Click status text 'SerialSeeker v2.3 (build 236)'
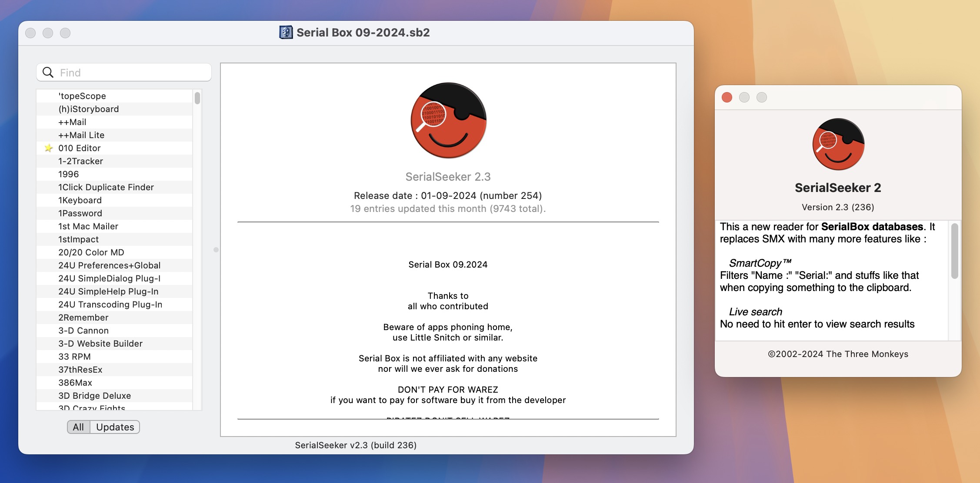This screenshot has height=483, width=980. 356,445
